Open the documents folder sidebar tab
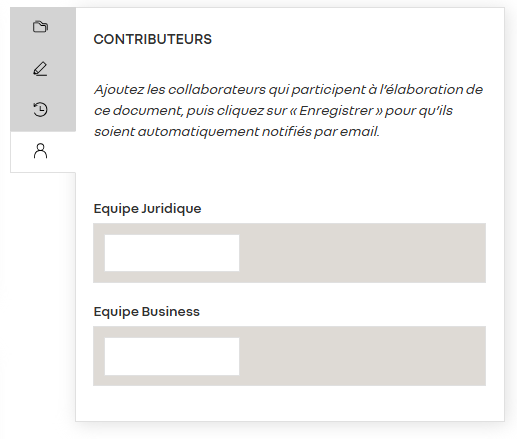The height and width of the screenshot is (439, 517). coord(40,27)
